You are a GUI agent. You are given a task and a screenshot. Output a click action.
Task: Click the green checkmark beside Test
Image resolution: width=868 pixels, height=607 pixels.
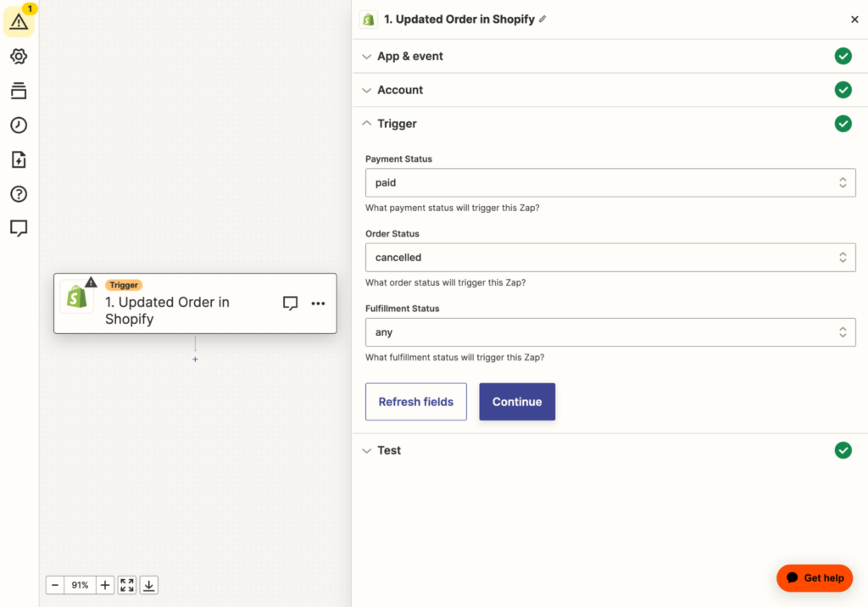pos(843,450)
